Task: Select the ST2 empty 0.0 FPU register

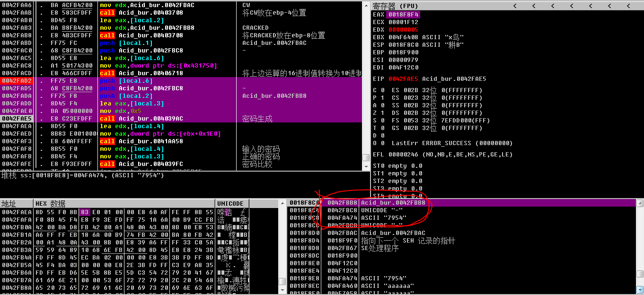Action: click(397, 181)
